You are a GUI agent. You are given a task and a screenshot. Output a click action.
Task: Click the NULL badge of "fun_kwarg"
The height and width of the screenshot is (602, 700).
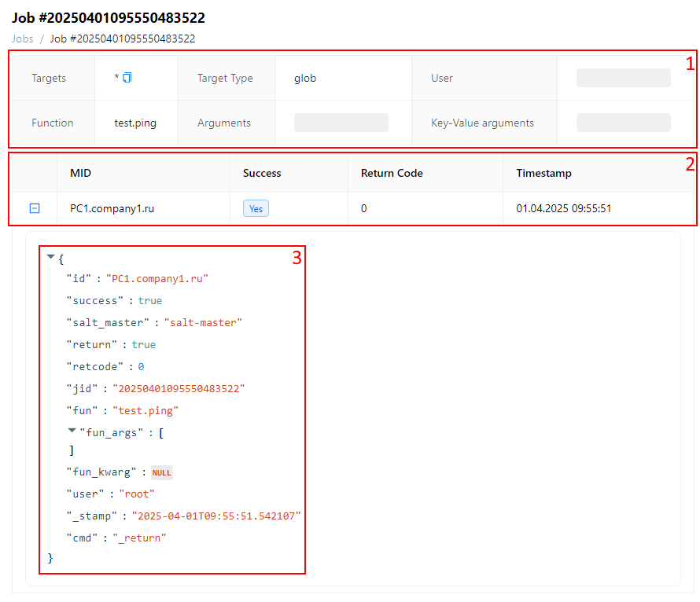tap(161, 472)
